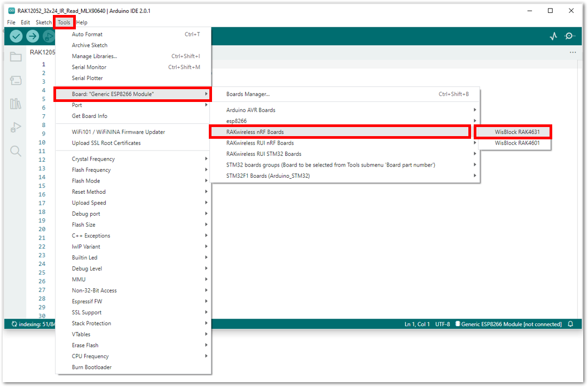Launch Serial Monitor from the menu
The height and width of the screenshot is (387, 588).
(134, 67)
